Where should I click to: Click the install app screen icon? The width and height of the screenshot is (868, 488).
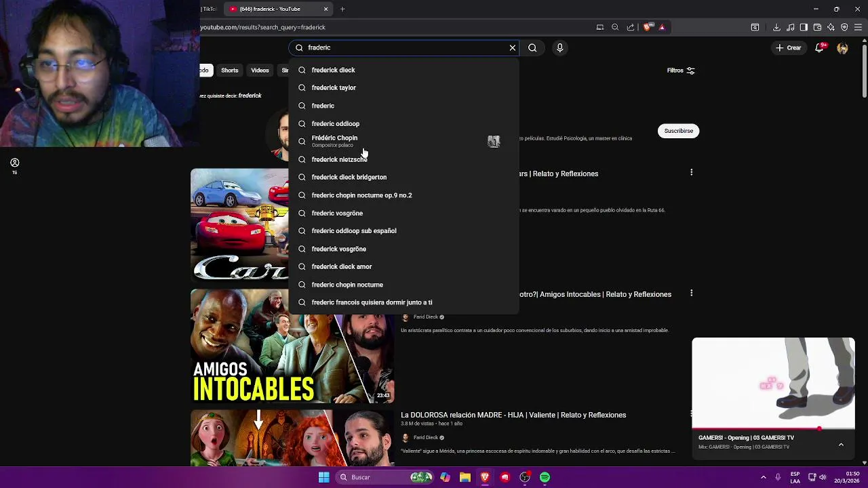(x=599, y=27)
